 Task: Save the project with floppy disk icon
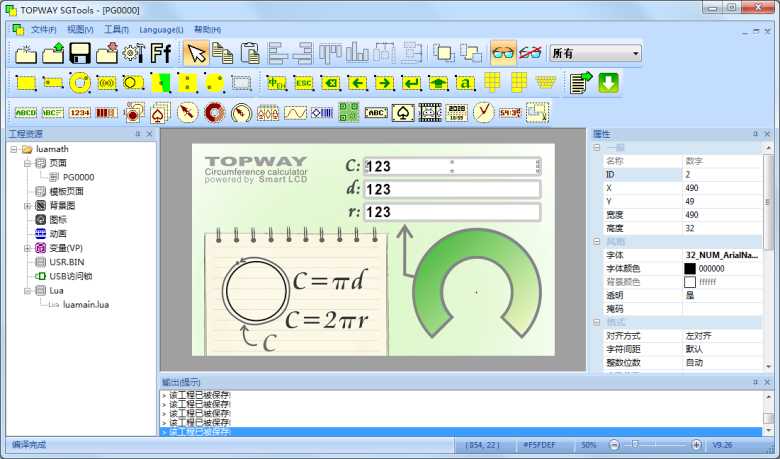[x=80, y=53]
